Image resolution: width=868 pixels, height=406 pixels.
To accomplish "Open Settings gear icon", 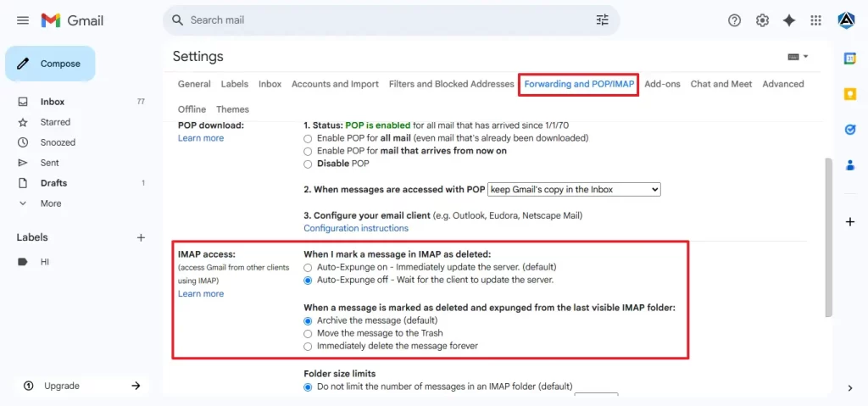I will (x=762, y=20).
